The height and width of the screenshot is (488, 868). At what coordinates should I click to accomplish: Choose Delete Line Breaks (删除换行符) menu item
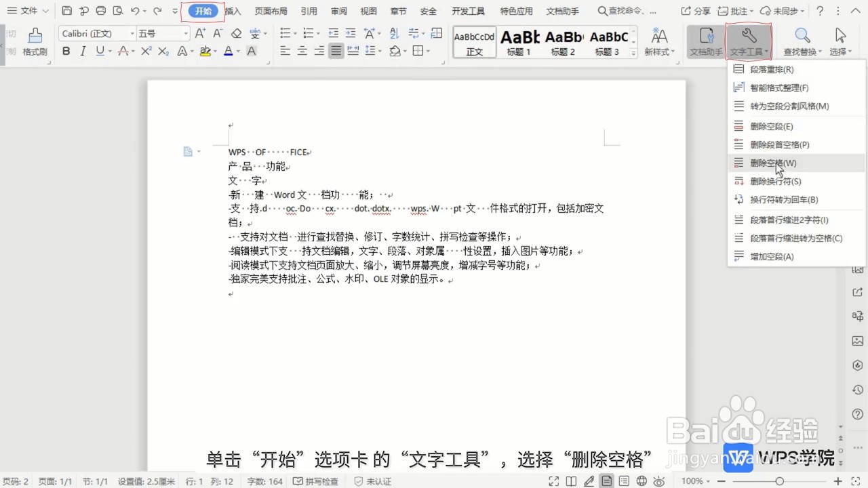796,181
